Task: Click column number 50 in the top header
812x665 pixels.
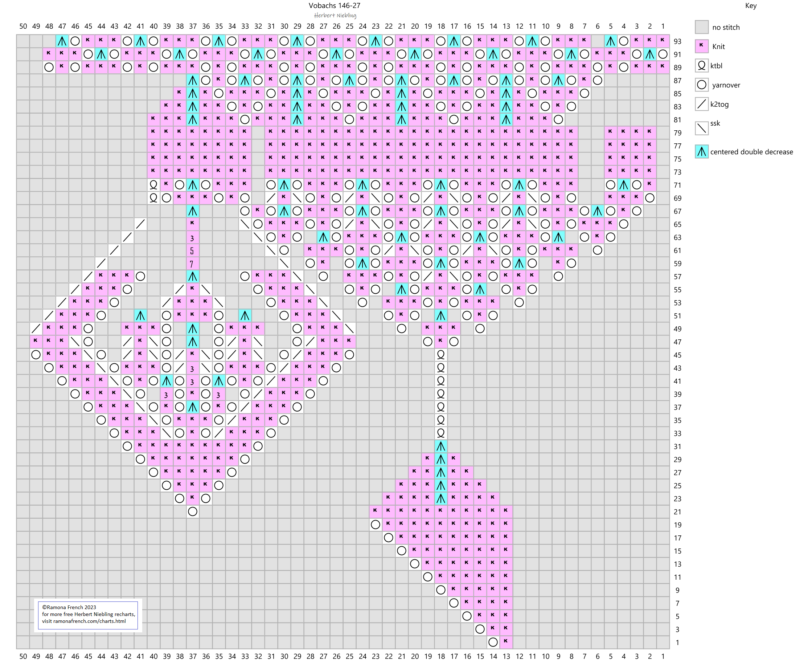Action: click(23, 26)
